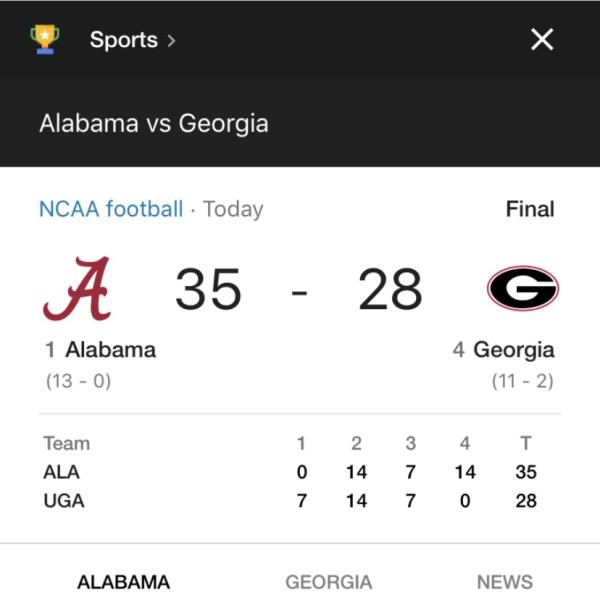Viewport: 600px width, 602px height.
Task: Click the ALA row in the scoring table
Action: [x=290, y=472]
